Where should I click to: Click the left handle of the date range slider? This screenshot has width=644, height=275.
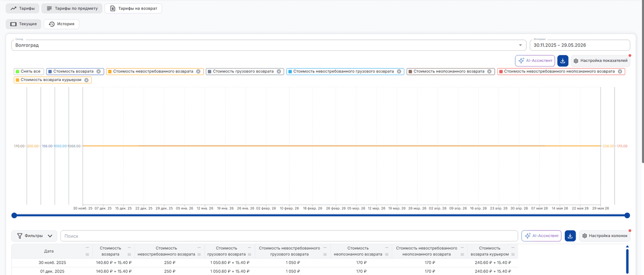click(14, 215)
